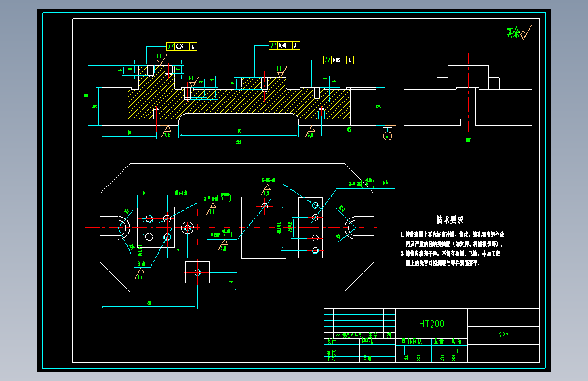588x381 pixels.
Task: Select the leftmost parallelism tolerance frame
Action: (182, 47)
